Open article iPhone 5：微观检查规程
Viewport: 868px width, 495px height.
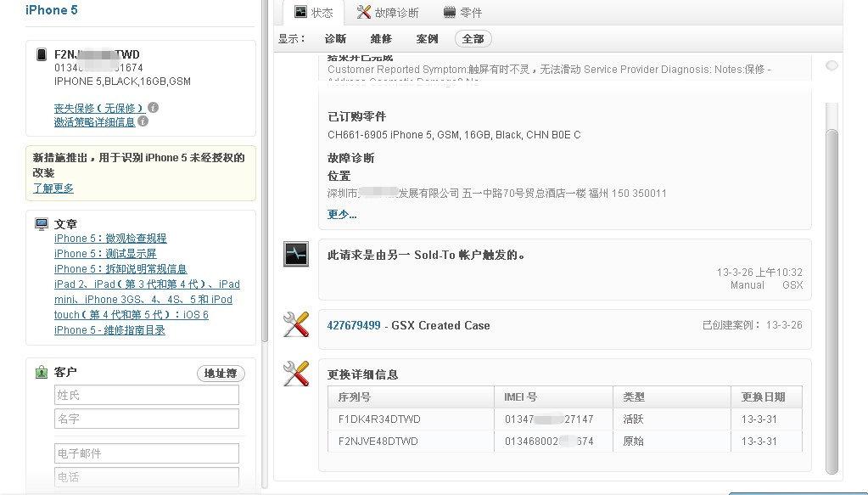click(110, 238)
